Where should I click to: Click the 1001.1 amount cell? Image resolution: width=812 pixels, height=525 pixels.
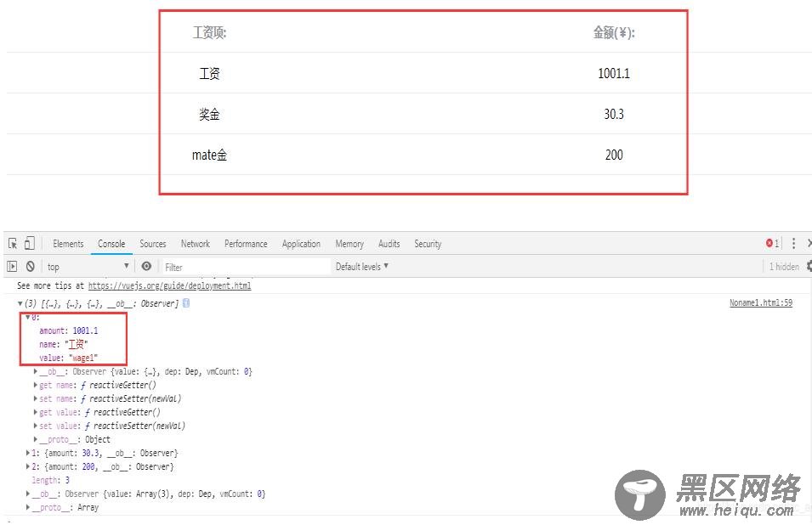tap(614, 73)
